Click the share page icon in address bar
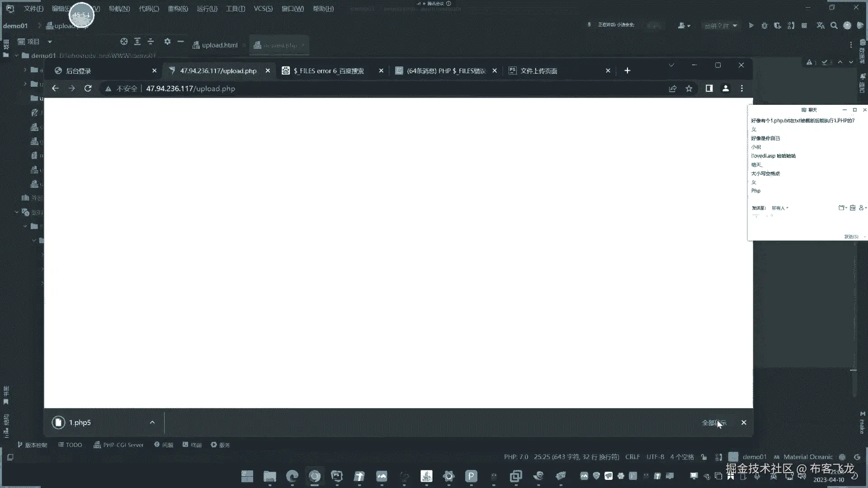Viewport: 868px width, 488px height. coord(672,89)
